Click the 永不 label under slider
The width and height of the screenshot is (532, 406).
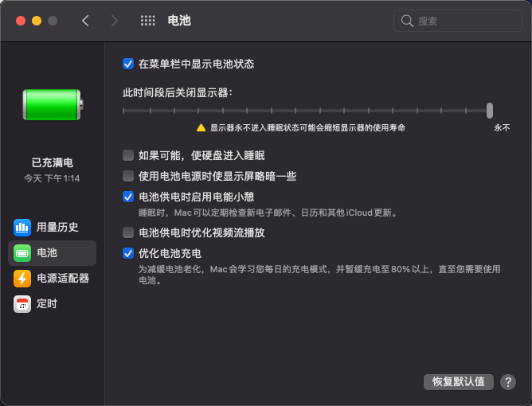click(502, 128)
